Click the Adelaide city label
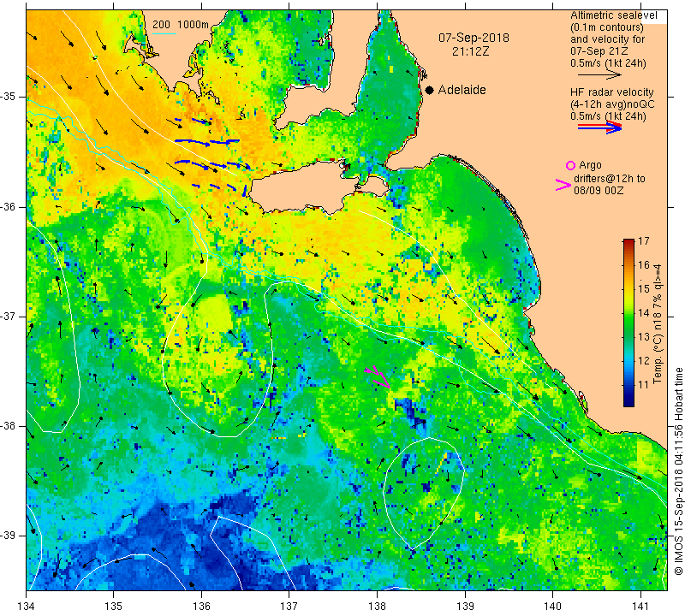685x616 pixels. (462, 90)
